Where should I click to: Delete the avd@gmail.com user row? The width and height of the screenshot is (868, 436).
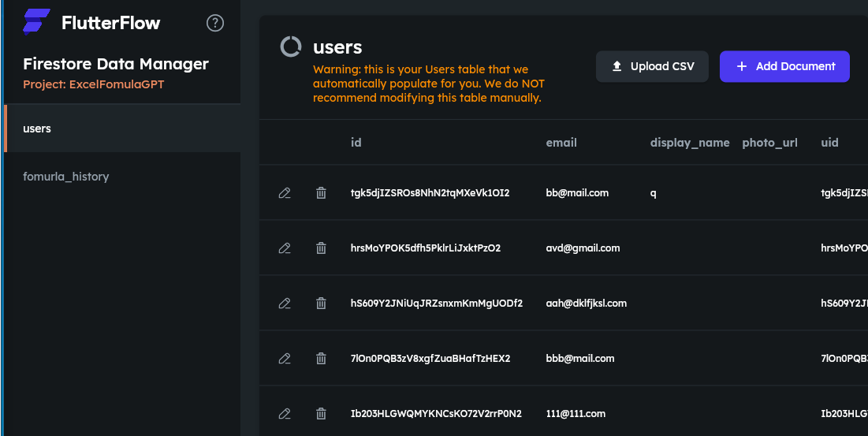coord(321,248)
